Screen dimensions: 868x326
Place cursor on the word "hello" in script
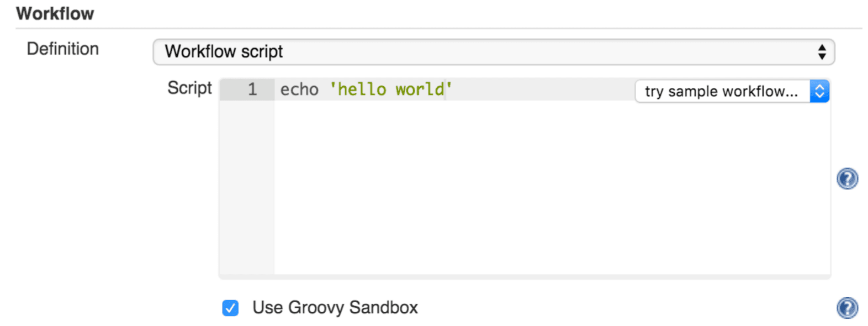pos(362,90)
